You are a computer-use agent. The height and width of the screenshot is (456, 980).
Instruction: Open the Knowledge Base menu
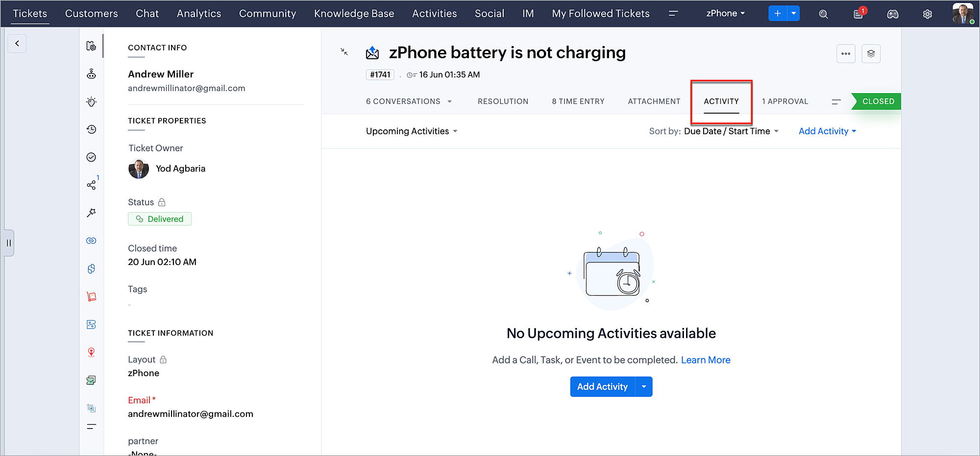point(354,14)
